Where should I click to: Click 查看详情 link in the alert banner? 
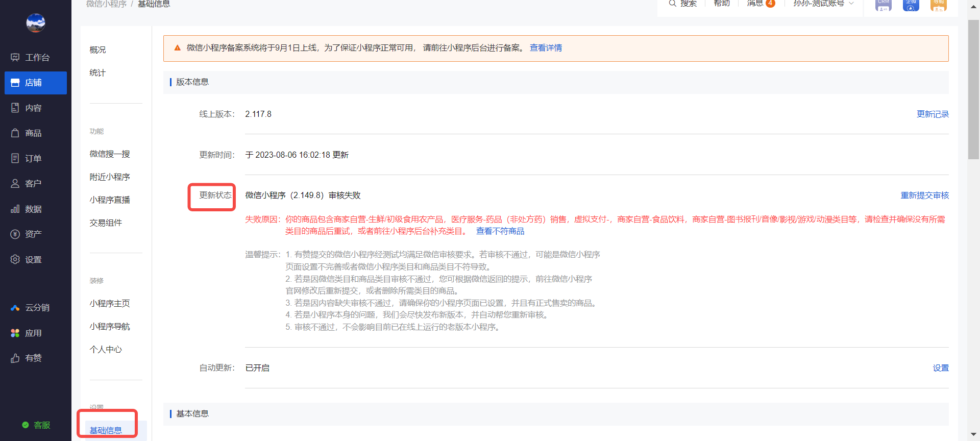(x=546, y=47)
